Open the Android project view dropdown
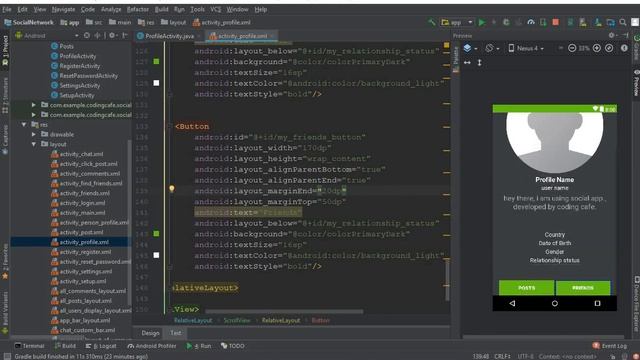 pos(47,36)
